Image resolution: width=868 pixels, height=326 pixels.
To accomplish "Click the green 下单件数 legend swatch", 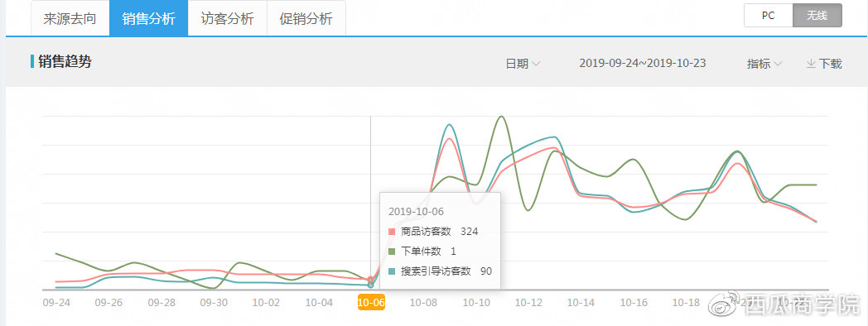I will 392,252.
